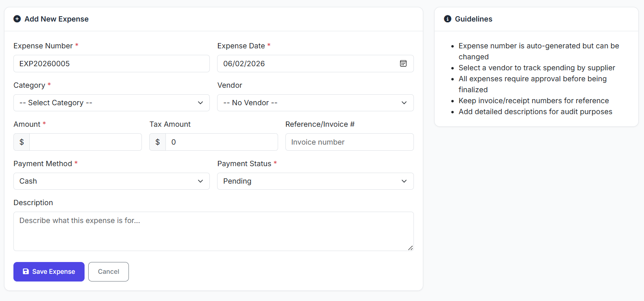Click the dollar sign prefix of Tax Amount
The height and width of the screenshot is (301, 644).
[x=157, y=142]
